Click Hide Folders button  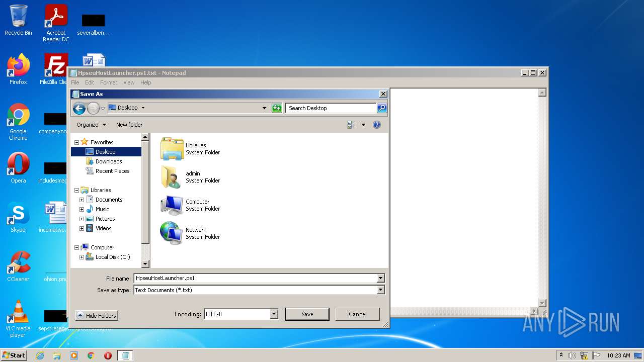pos(97,316)
